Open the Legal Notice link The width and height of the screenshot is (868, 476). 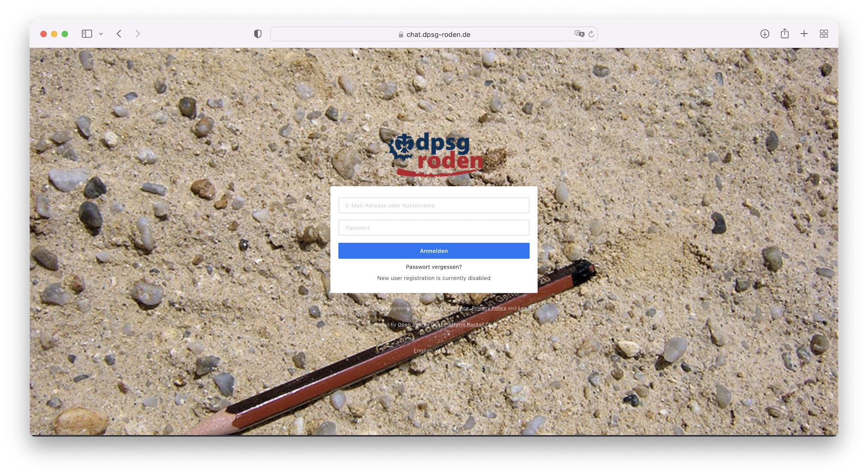(525, 308)
